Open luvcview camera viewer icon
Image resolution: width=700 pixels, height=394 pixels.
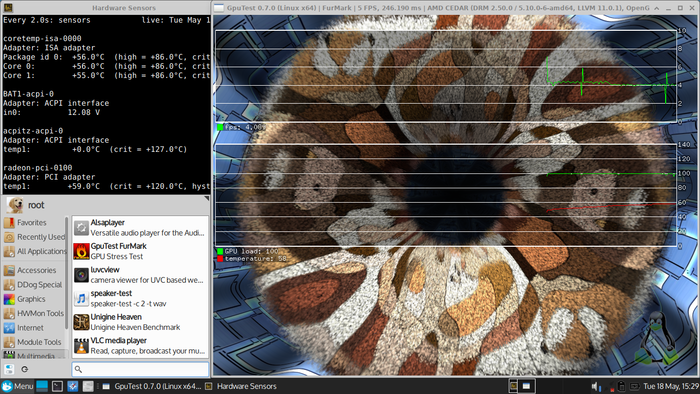pos(81,275)
